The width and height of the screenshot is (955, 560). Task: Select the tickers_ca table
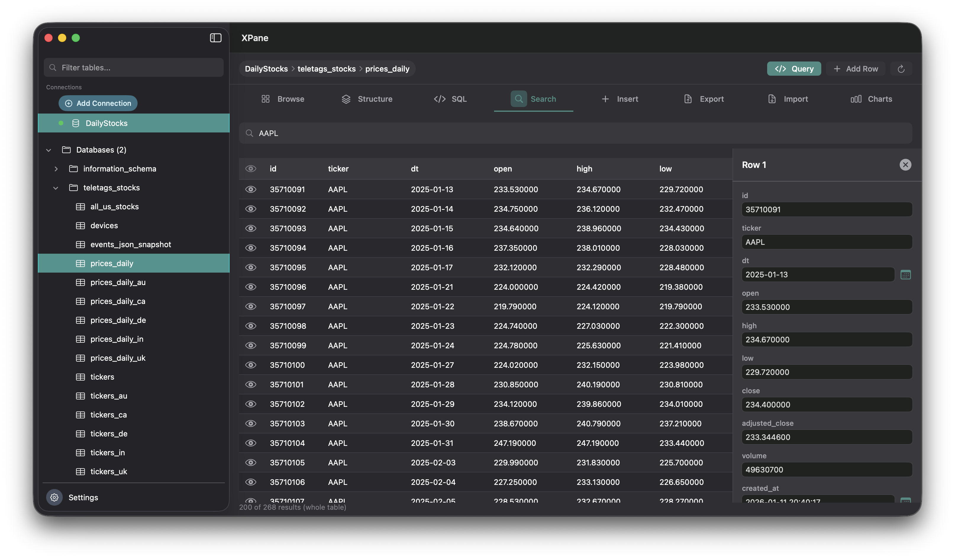pos(133,415)
